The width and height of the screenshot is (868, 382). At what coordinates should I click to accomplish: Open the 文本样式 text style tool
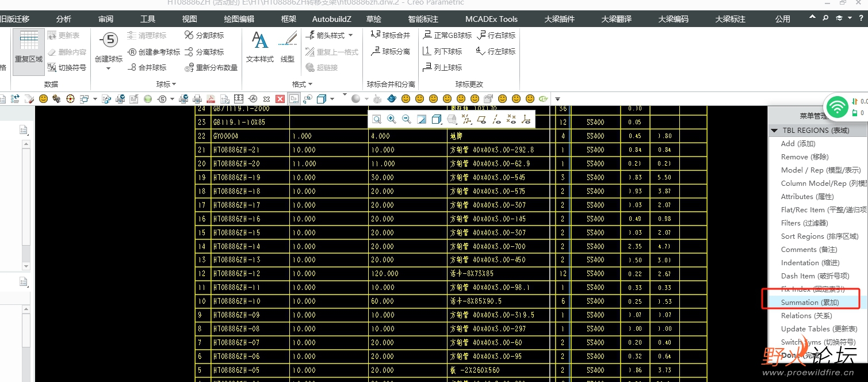tap(260, 47)
